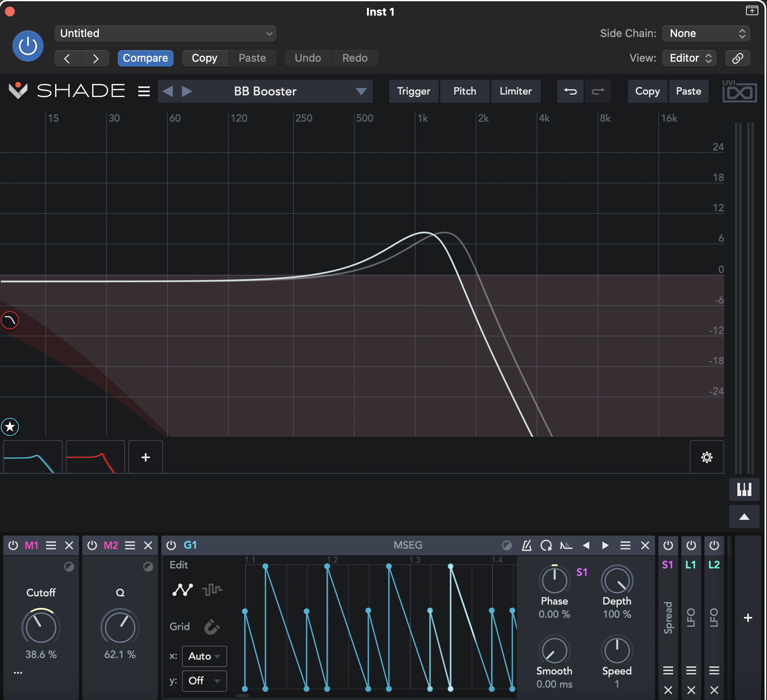
Task: Toggle the MSEG loop icon
Action: click(546, 545)
